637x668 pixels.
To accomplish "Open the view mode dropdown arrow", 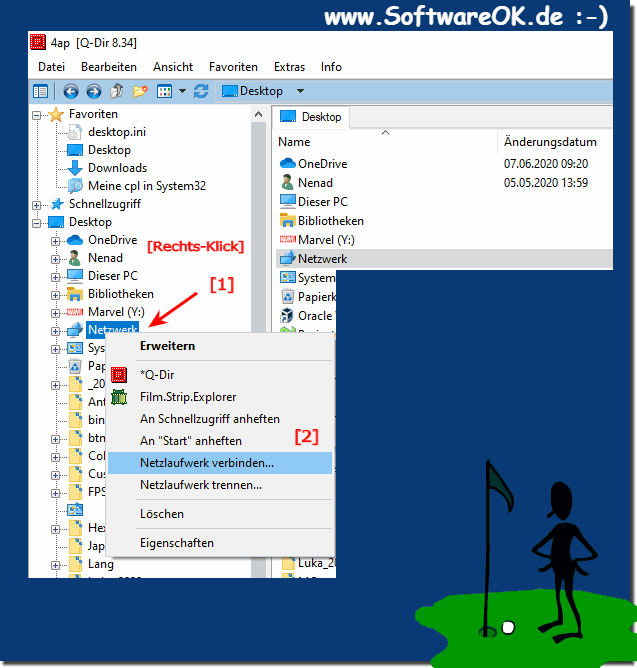I will [x=182, y=91].
